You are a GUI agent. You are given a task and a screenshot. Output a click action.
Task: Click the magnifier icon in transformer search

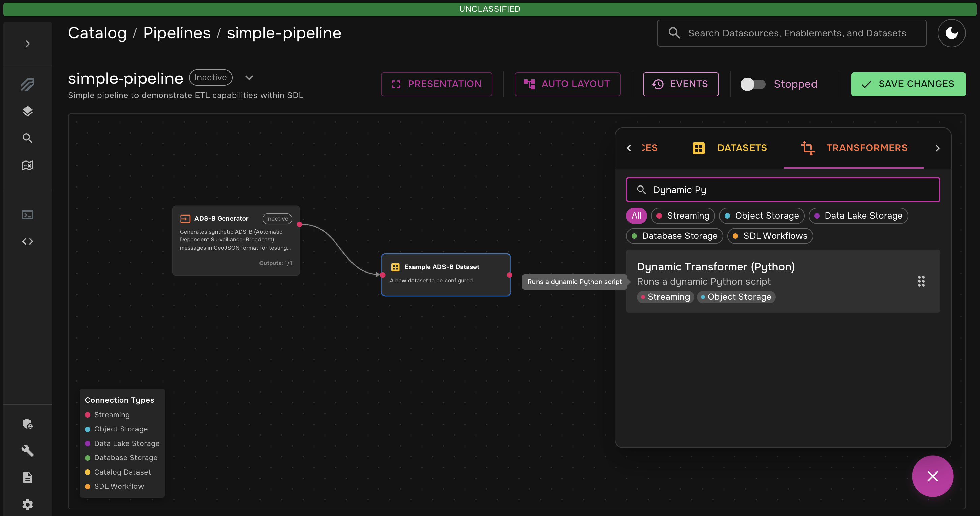[x=641, y=190]
